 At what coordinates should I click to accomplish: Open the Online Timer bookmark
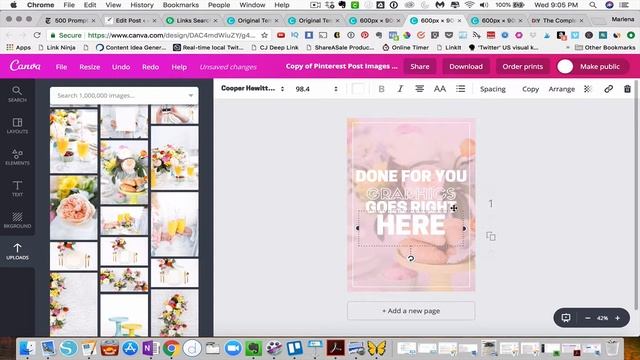point(406,47)
